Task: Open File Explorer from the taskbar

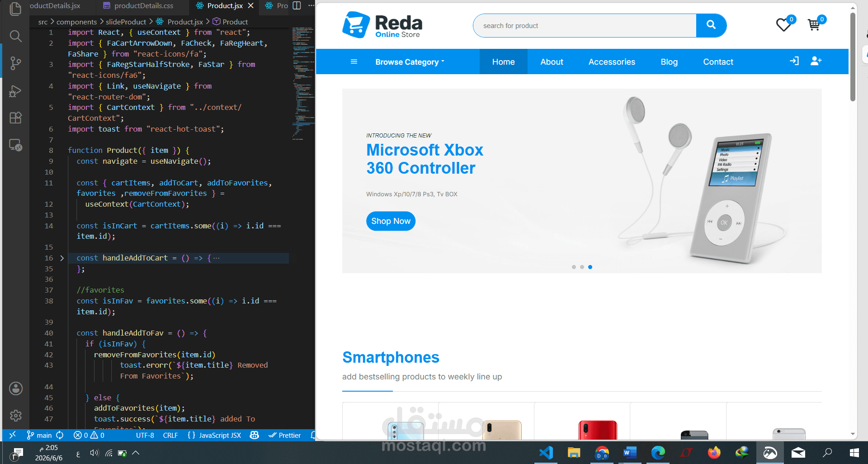Action: pos(574,452)
